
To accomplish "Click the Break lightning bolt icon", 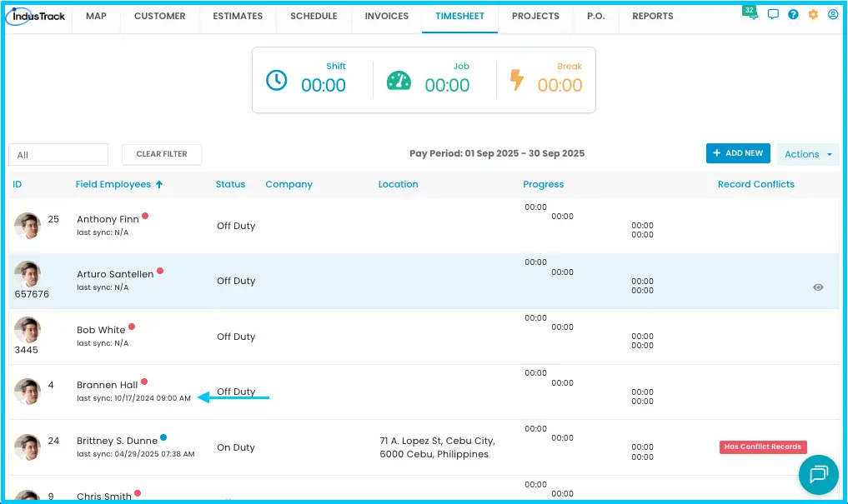I will pos(516,80).
